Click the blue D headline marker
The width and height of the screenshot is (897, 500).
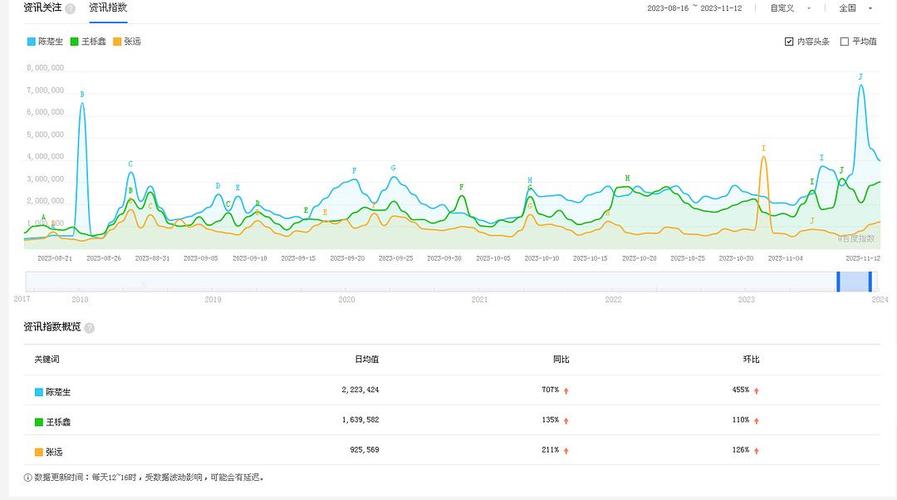pos(218,186)
